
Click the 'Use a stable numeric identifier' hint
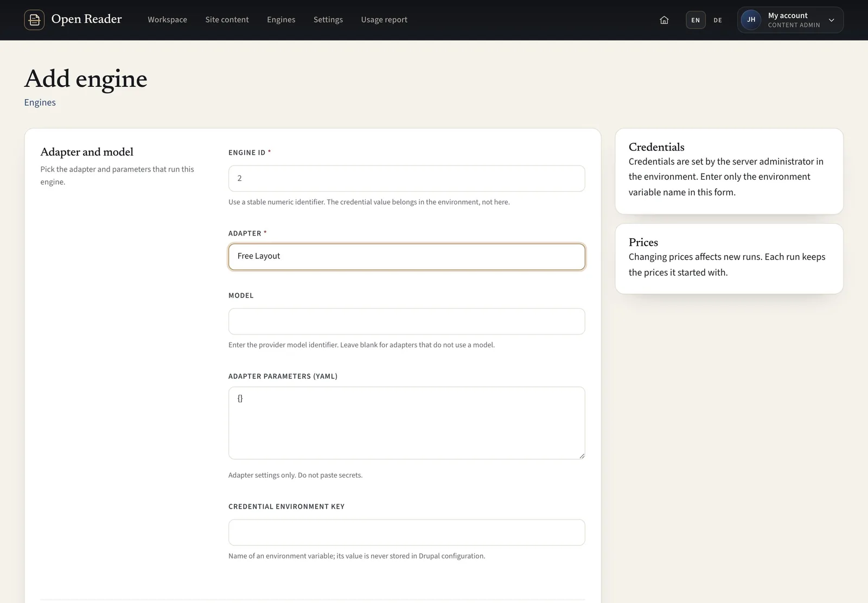pos(369,202)
